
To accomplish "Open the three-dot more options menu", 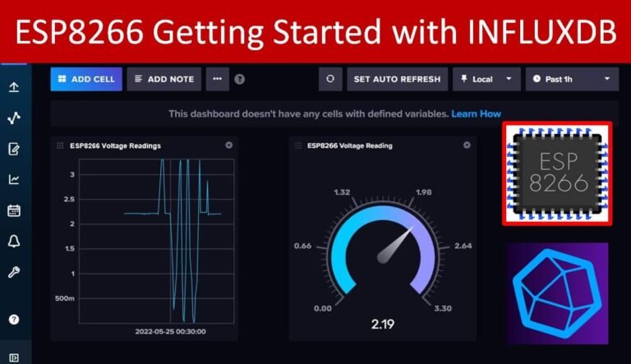I will [217, 80].
